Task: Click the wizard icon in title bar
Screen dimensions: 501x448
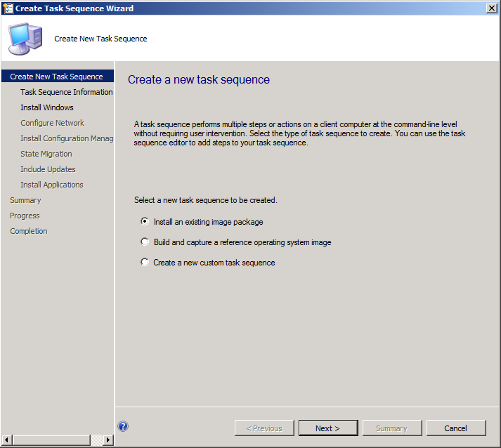Action: 8,8
